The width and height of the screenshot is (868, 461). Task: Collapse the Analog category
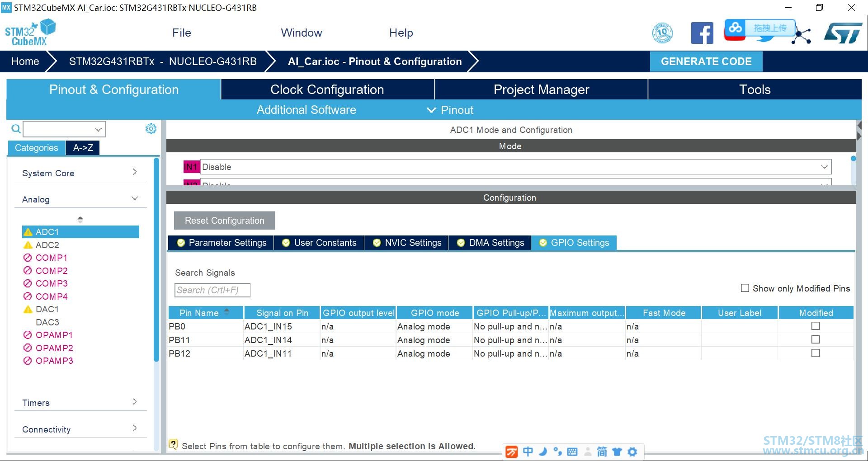click(80, 199)
